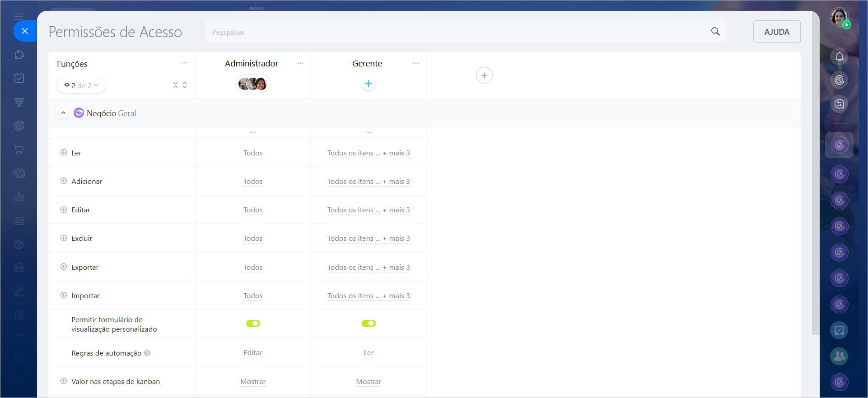Collapse the Negócio Geral section
868x398 pixels.
tap(63, 113)
